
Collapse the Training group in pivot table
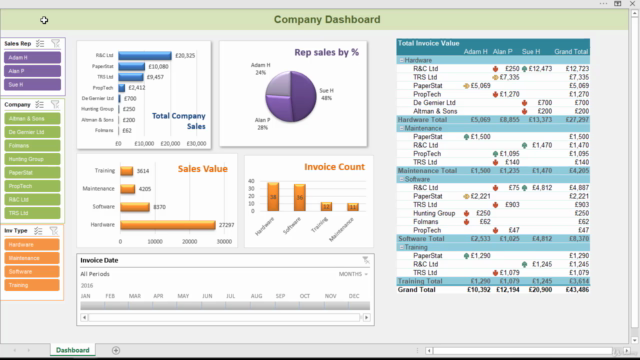point(401,247)
